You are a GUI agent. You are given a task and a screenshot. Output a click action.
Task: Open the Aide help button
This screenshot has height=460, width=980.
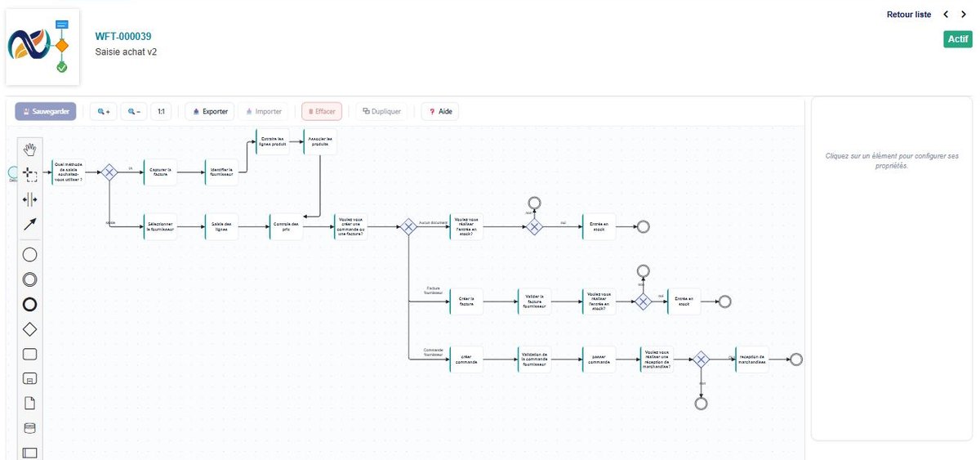coord(440,111)
